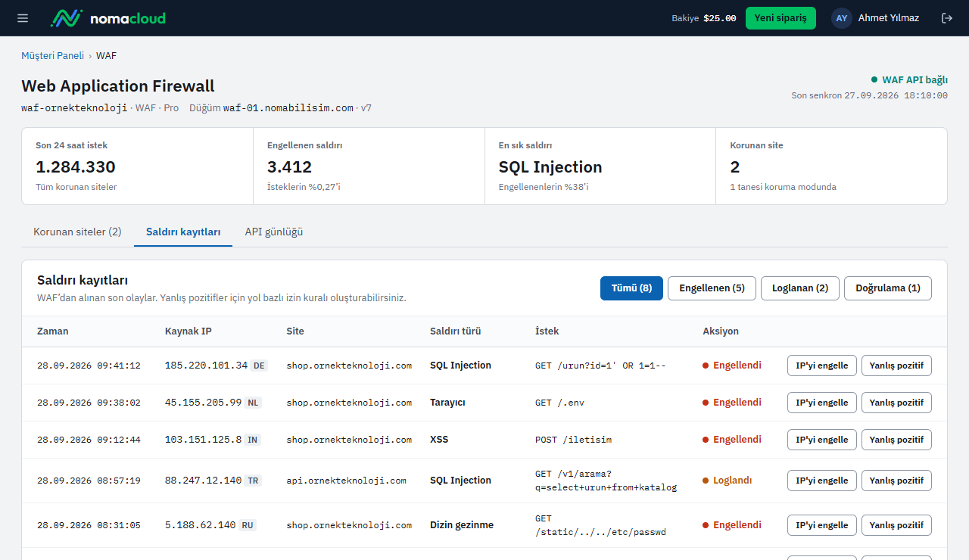Viewport: 969px width, 560px height.
Task: Go to Müşteri Paneli breadcrumb
Action: click(52, 56)
